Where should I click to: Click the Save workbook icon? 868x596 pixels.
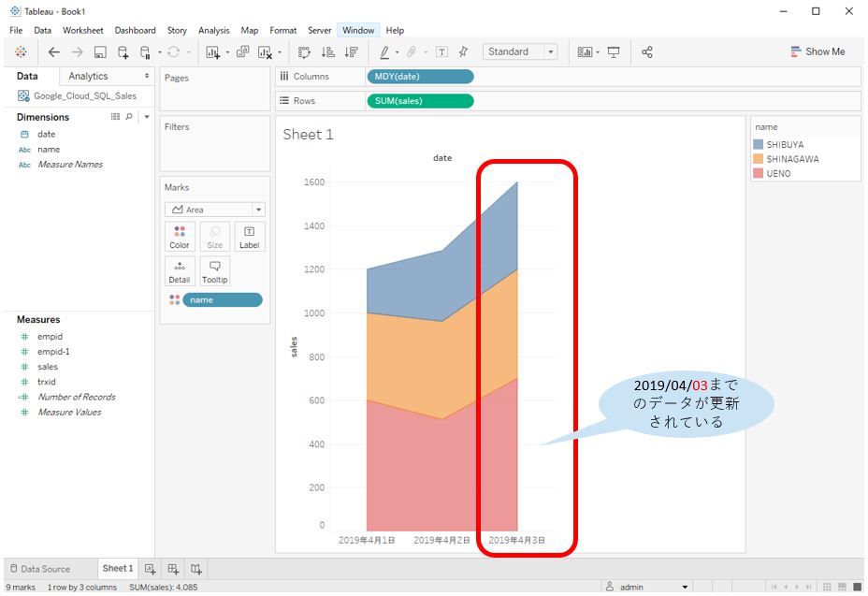98,52
